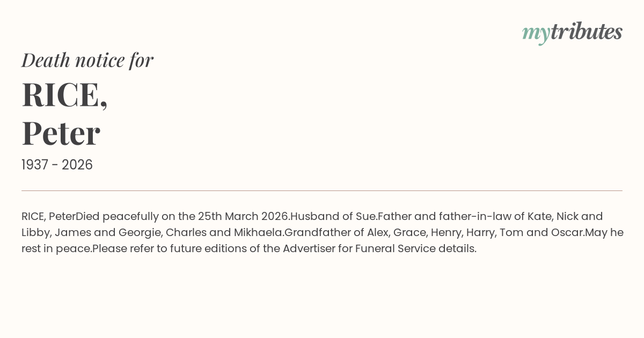Click "RICE, Peter" at start of notice text
The height and width of the screenshot is (338, 644).
pyautogui.click(x=48, y=216)
